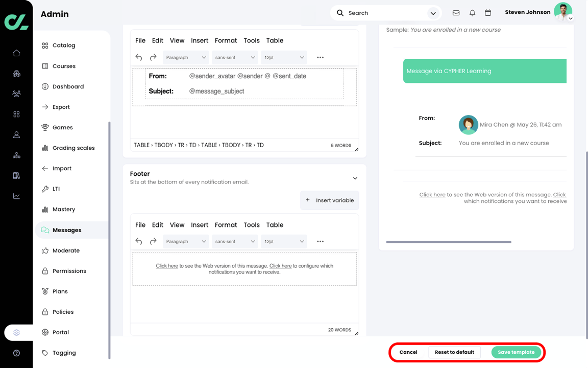
Task: Open the four-squares catalog icon in left rail
Action: pos(16,114)
